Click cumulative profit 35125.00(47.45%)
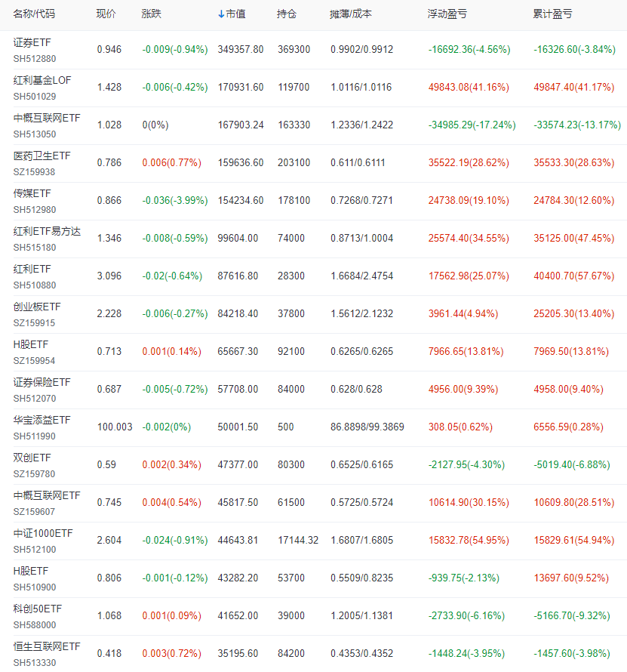The image size is (627, 672). point(574,238)
